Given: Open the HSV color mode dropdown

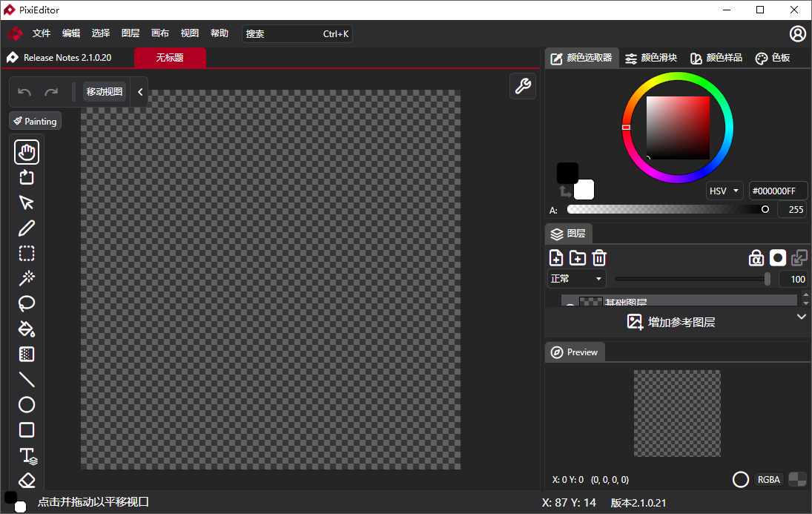Looking at the screenshot, I should (x=724, y=191).
